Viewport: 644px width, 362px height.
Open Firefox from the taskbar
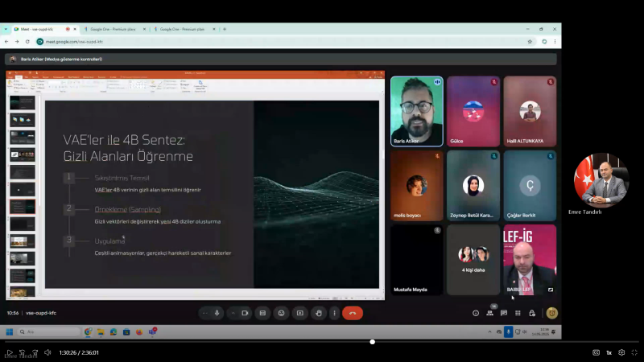139,331
